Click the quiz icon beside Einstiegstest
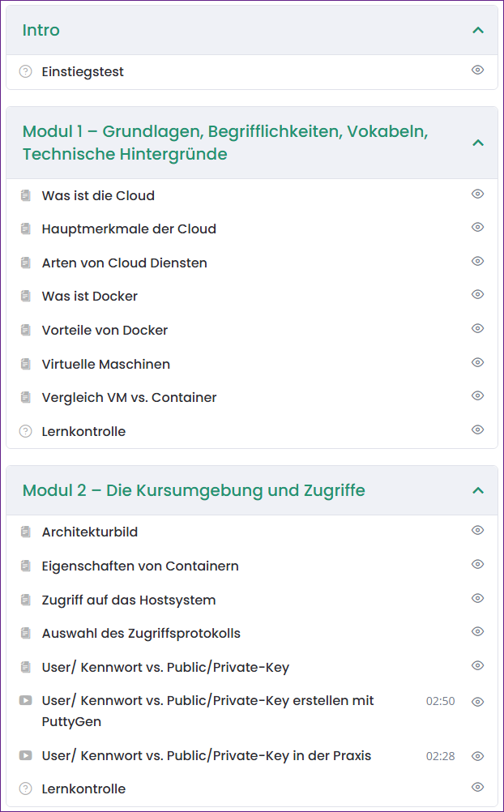This screenshot has height=812, width=504. (25, 71)
